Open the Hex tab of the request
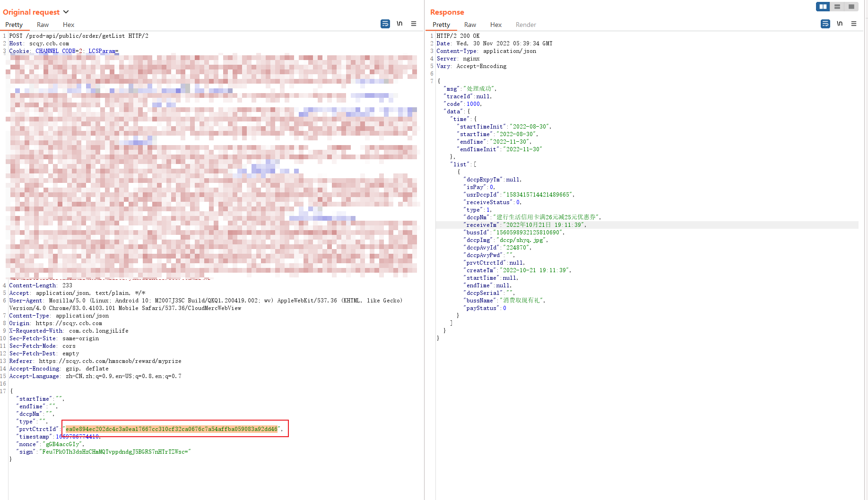This screenshot has height=500, width=868. coord(69,25)
